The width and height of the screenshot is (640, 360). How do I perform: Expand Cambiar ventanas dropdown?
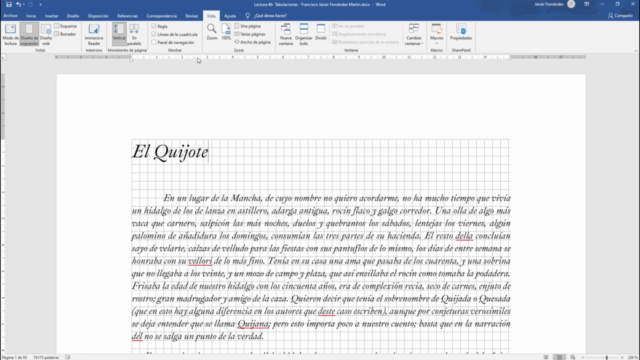414,34
